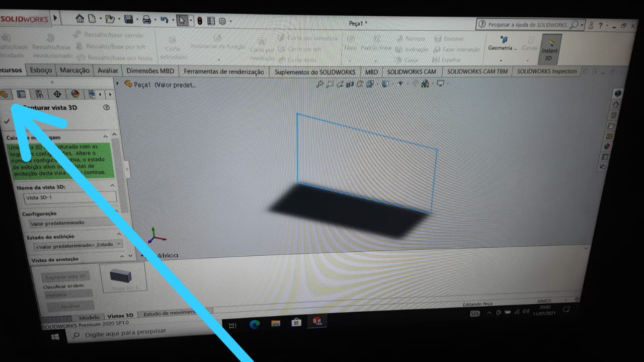Open Microsoft Edge from the taskbar
The width and height of the screenshot is (644, 362).
tap(254, 325)
